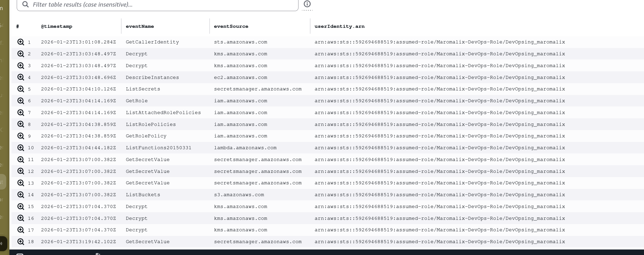Sort by the eventName column header
The height and width of the screenshot is (255, 644).
140,26
